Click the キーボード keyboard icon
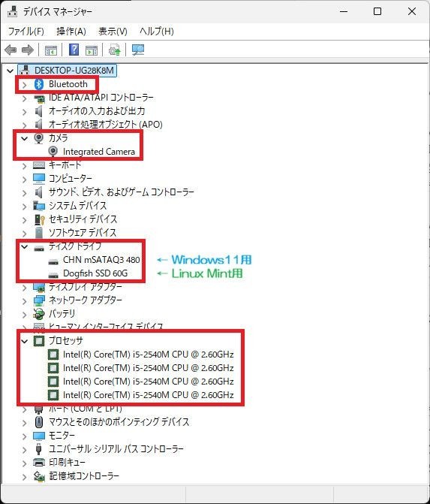This screenshot has height=504, width=430. point(39,165)
